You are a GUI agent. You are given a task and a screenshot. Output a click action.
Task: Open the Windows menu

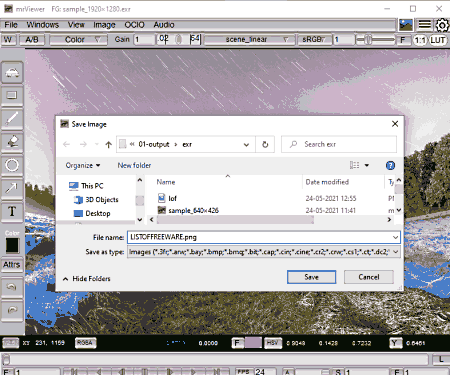click(x=43, y=25)
